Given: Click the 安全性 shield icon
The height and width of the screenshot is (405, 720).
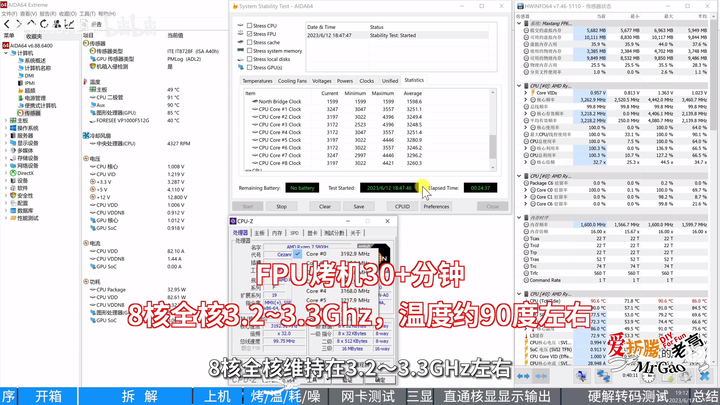Looking at the screenshot, I should [x=13, y=196].
